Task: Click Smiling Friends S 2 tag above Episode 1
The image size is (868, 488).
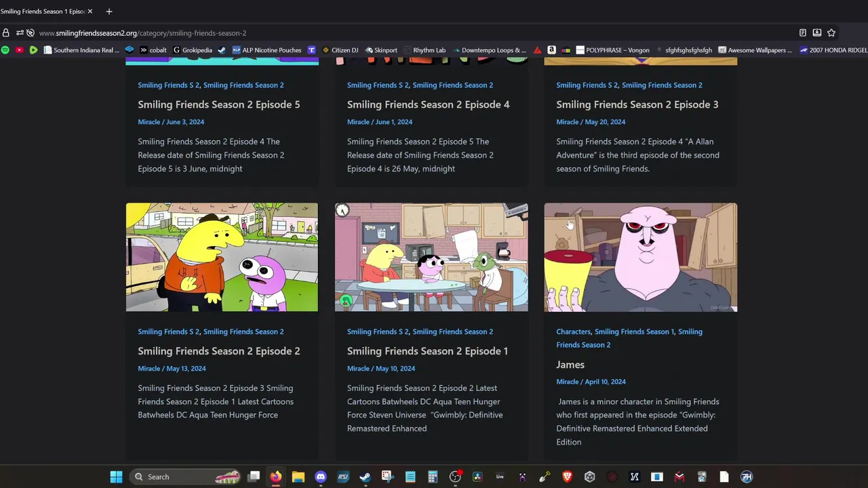Action: click(x=378, y=331)
